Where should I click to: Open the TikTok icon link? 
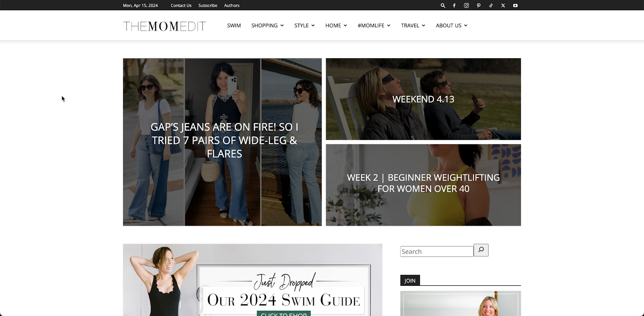[491, 6]
